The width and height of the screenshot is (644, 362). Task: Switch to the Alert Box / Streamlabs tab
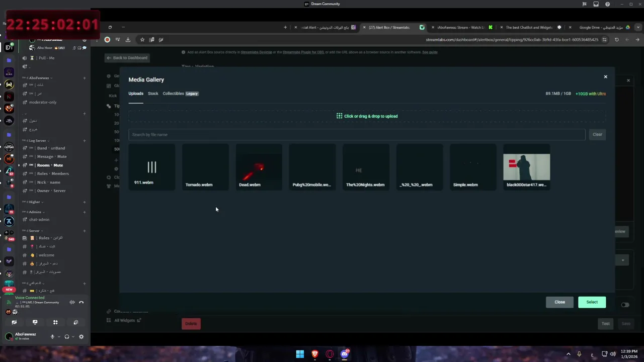tap(393, 28)
